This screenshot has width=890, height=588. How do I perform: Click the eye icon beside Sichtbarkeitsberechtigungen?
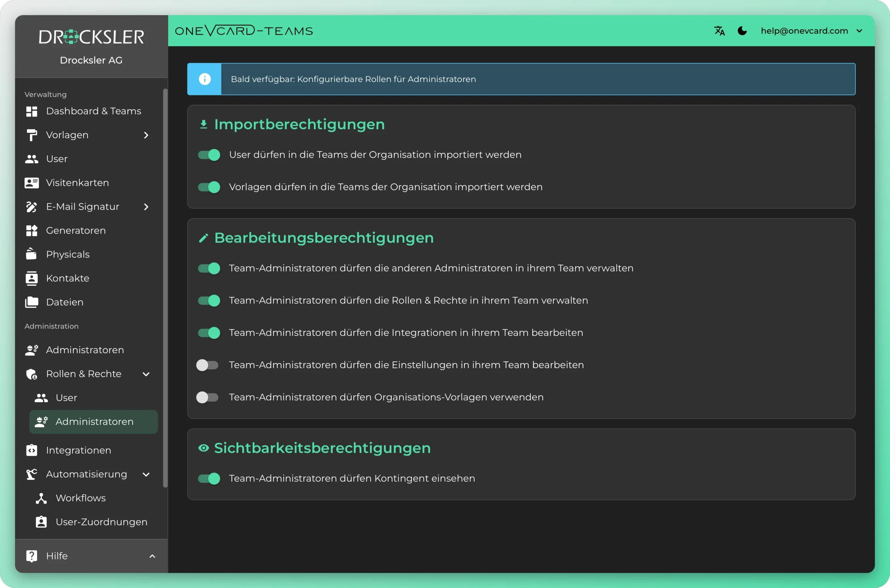(204, 448)
